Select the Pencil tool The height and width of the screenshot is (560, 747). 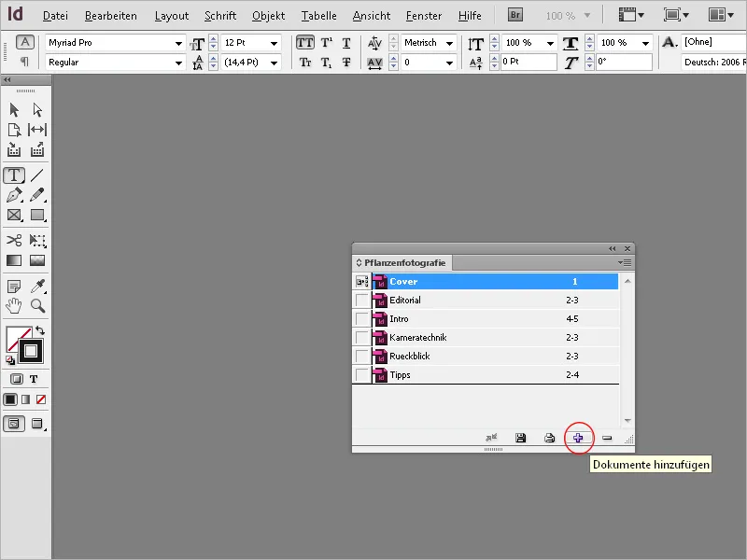click(37, 195)
